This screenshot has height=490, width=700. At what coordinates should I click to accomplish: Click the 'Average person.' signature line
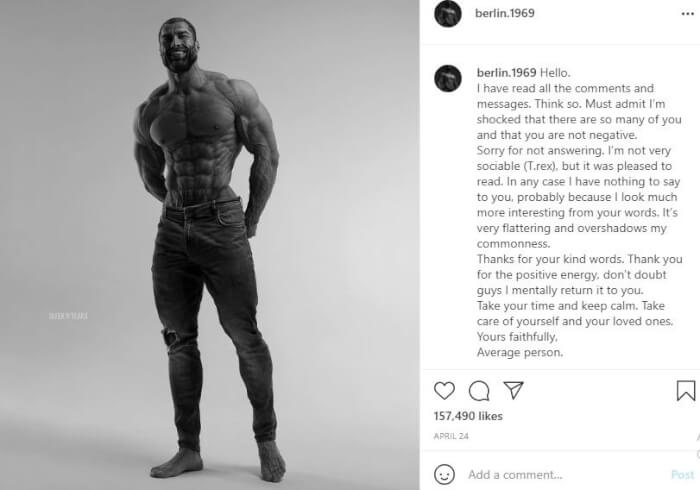tap(520, 352)
